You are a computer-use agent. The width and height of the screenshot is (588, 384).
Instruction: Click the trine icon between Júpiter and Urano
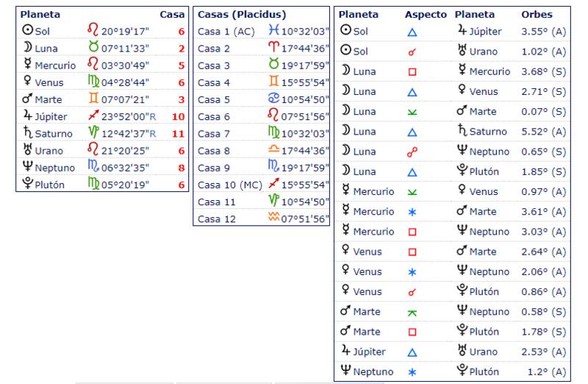(412, 352)
